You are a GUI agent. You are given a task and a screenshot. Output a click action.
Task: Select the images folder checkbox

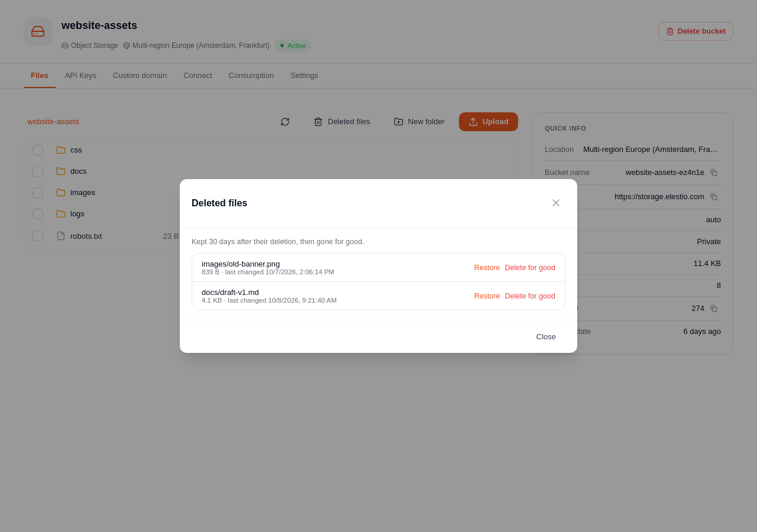(38, 193)
